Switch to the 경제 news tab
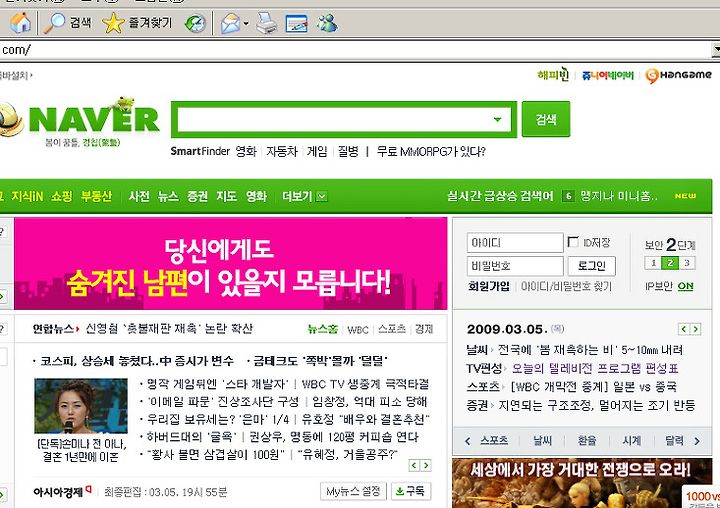720x508 pixels. coord(424,329)
